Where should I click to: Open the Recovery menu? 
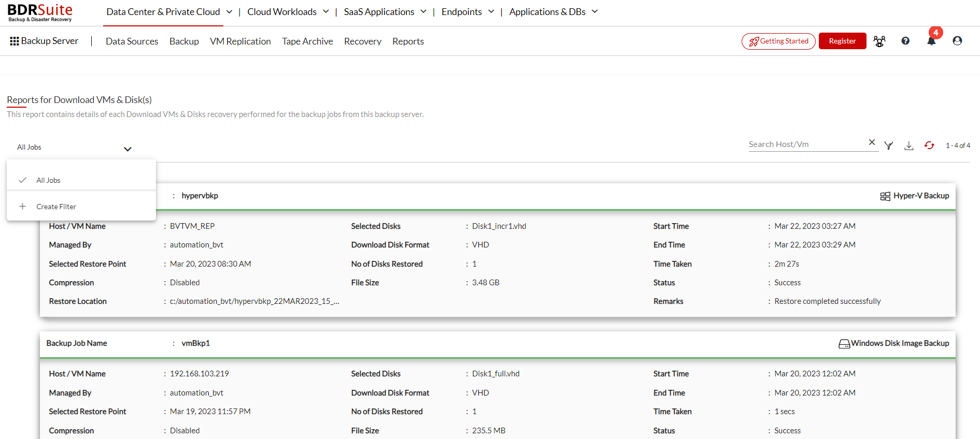363,41
